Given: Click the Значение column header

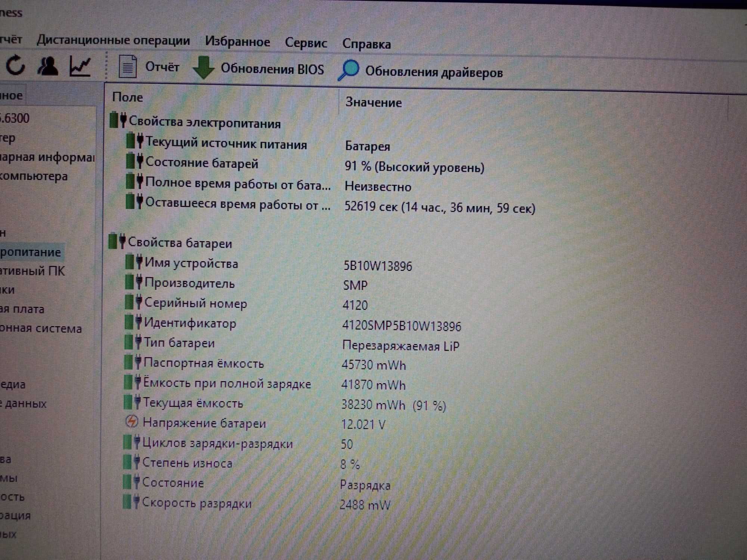Looking at the screenshot, I should 373,102.
